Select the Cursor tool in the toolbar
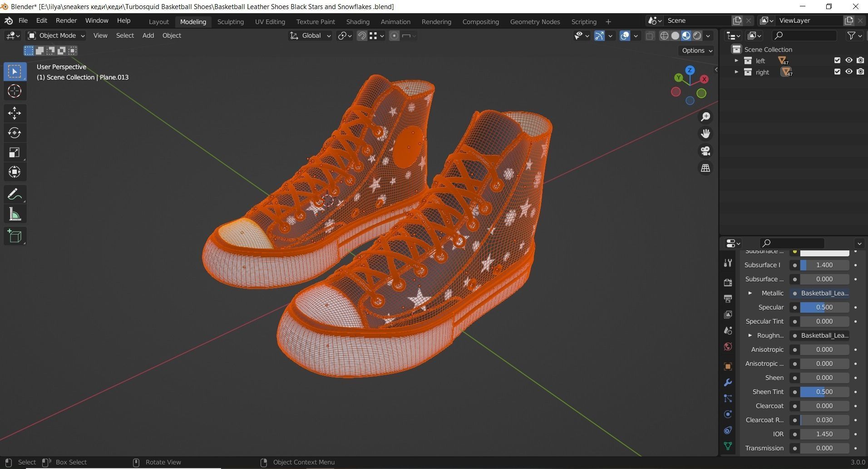The width and height of the screenshot is (868, 469). point(15,91)
